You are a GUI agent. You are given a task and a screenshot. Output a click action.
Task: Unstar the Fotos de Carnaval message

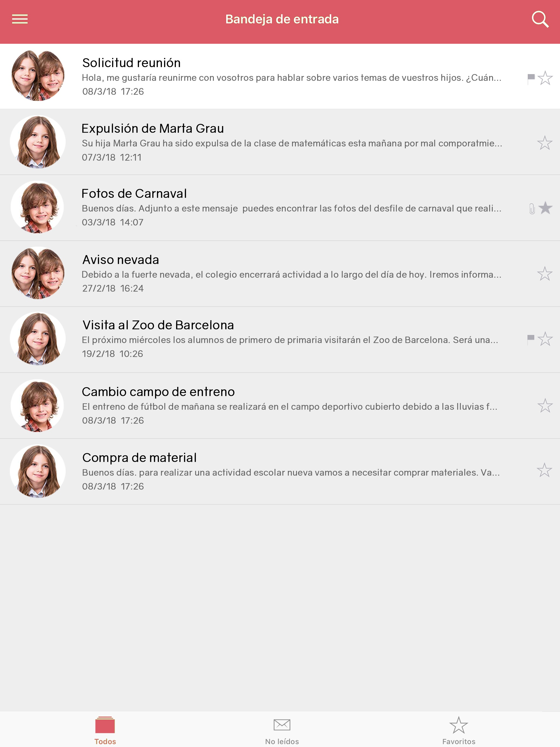[545, 208]
